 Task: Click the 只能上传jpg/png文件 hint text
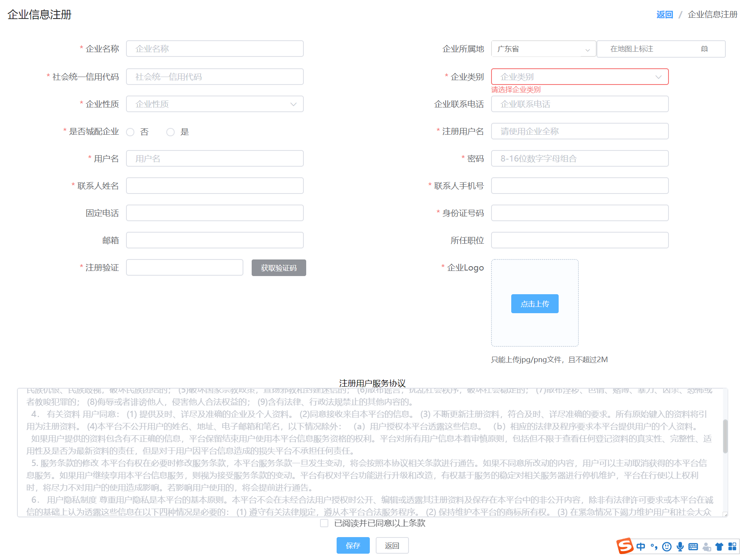click(x=550, y=359)
